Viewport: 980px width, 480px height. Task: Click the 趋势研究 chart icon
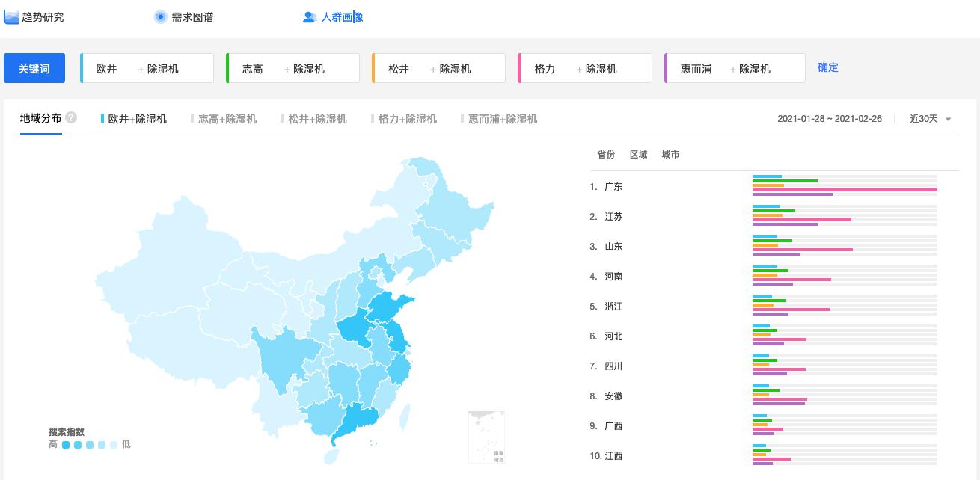(11, 16)
